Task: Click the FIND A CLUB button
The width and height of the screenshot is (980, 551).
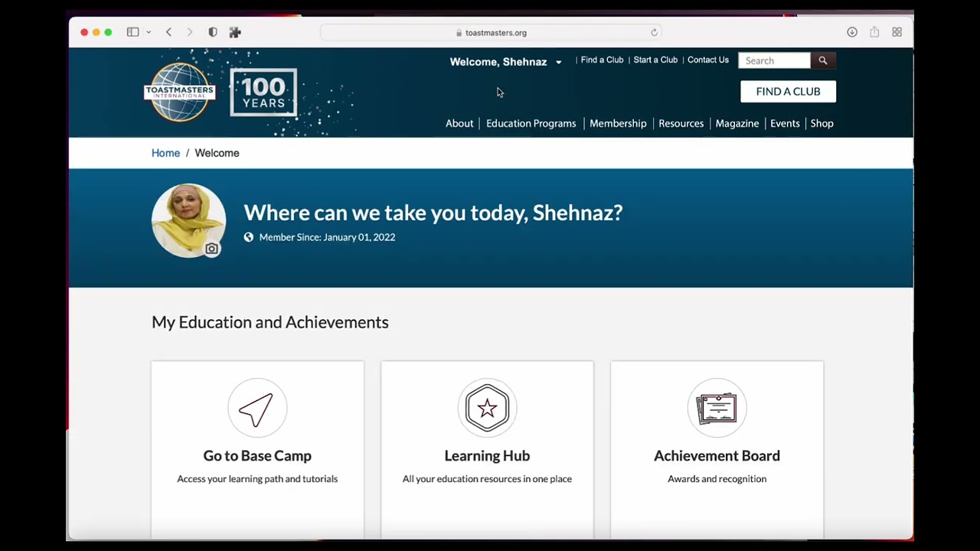Action: [x=788, y=91]
